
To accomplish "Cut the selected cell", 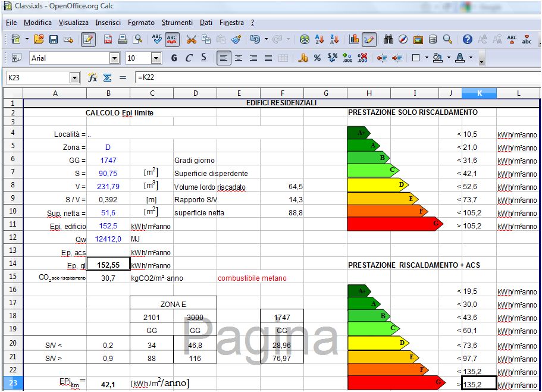I will (191, 39).
